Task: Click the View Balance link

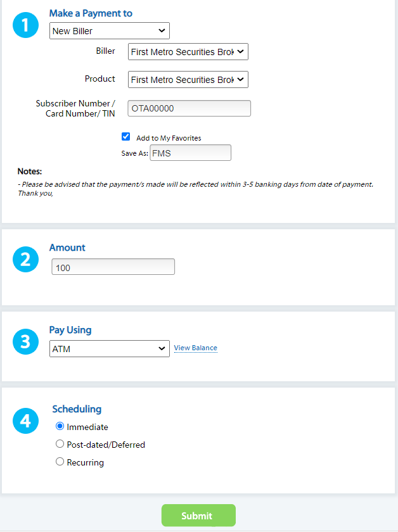Action: (x=196, y=348)
